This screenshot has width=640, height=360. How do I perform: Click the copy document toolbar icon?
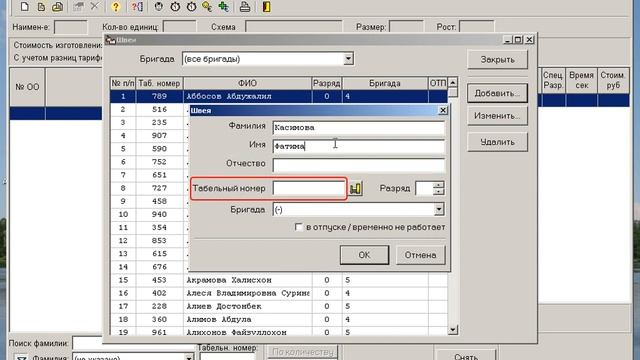coord(41,7)
